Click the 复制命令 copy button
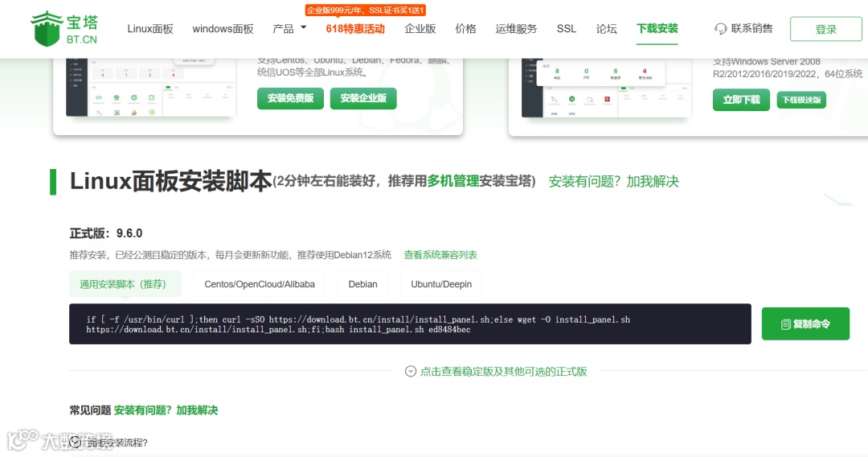Screen dimensions: 868x457 coord(805,324)
